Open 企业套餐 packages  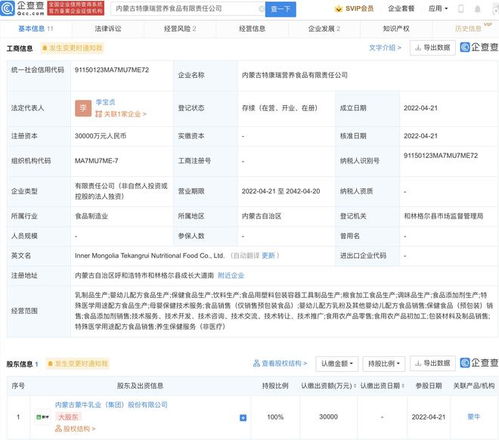coord(401,9)
